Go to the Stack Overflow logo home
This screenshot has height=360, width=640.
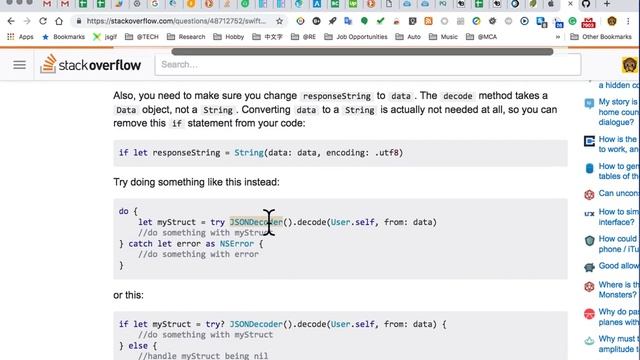coord(91,64)
